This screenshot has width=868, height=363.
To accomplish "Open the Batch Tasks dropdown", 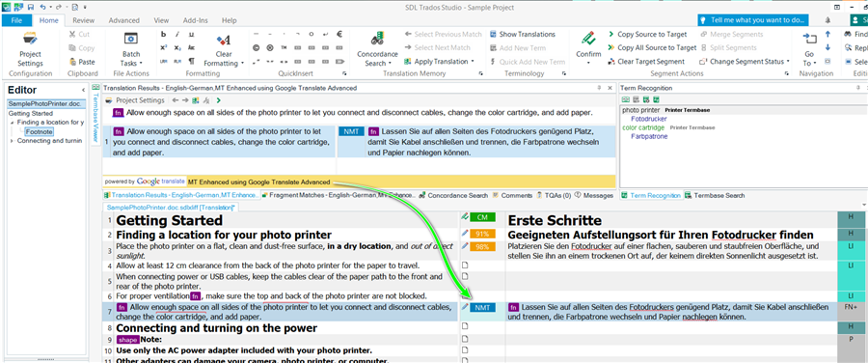I will click(131, 49).
